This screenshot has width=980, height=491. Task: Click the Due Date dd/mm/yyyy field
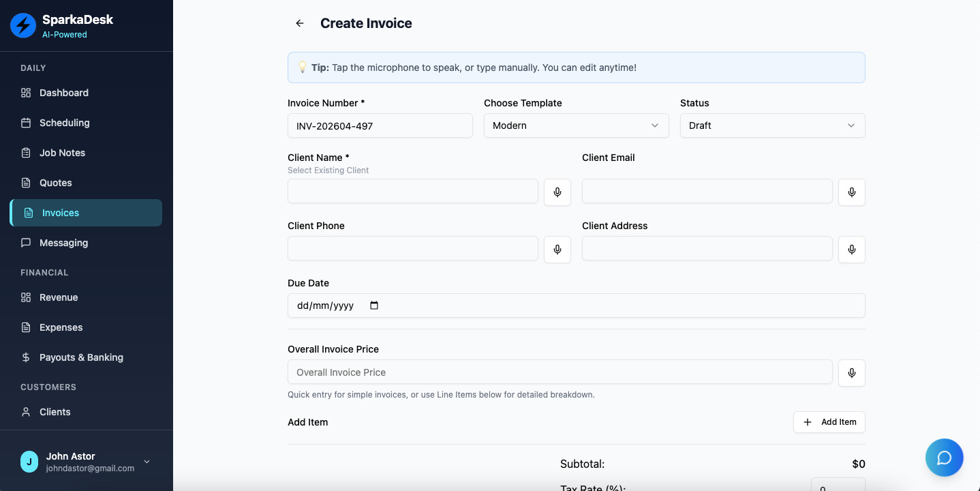[x=577, y=306]
